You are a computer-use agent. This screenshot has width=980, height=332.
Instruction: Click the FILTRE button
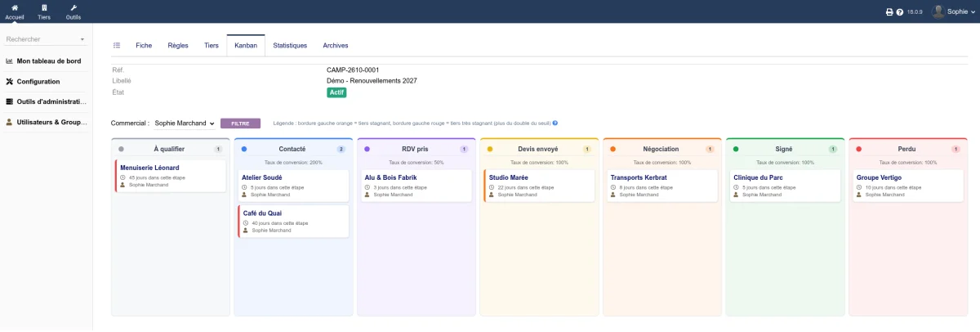pos(240,123)
